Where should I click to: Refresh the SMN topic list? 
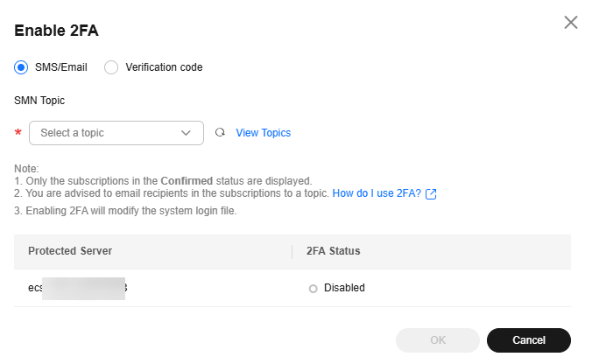point(221,133)
